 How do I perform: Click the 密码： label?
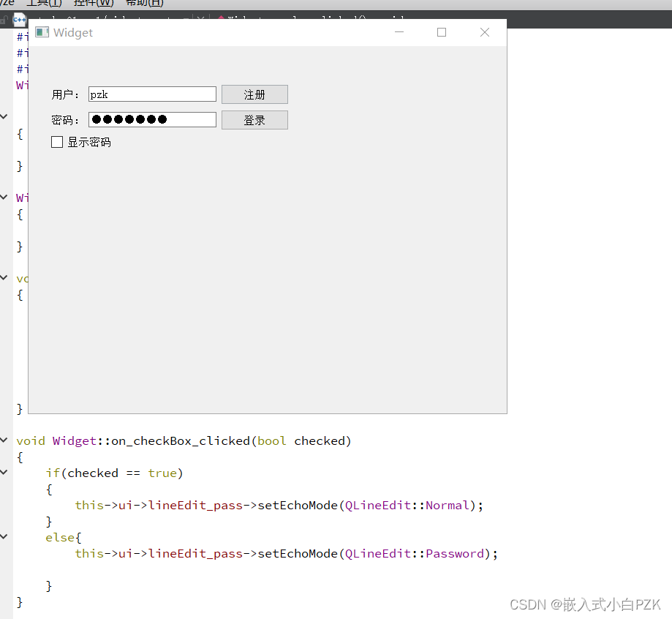click(x=65, y=120)
